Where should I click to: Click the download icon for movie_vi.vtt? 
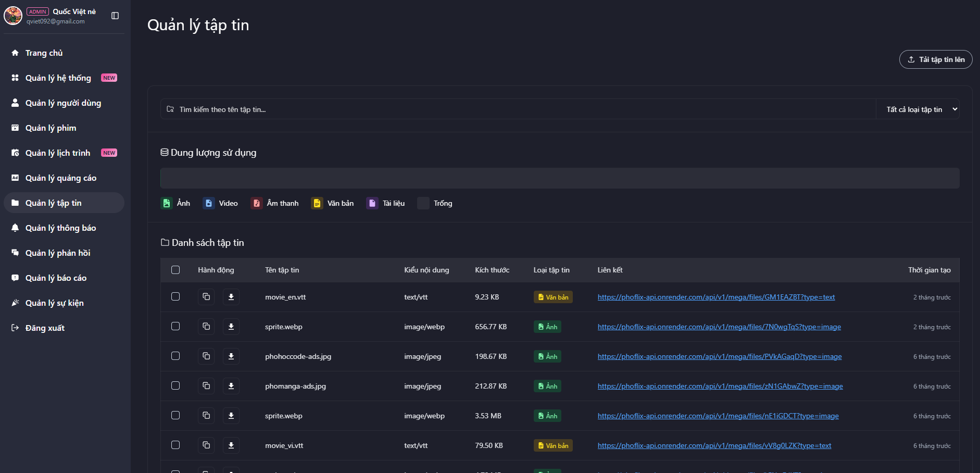pos(231,445)
